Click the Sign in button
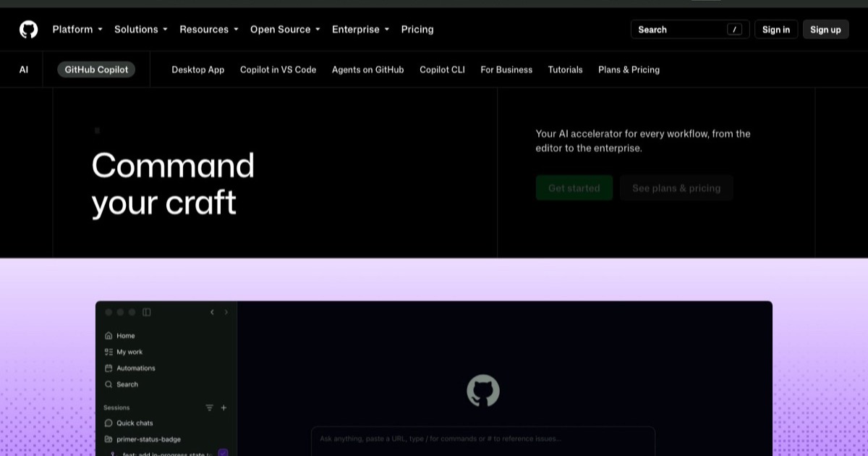Screen dimensions: 868x456 pyautogui.click(x=776, y=30)
